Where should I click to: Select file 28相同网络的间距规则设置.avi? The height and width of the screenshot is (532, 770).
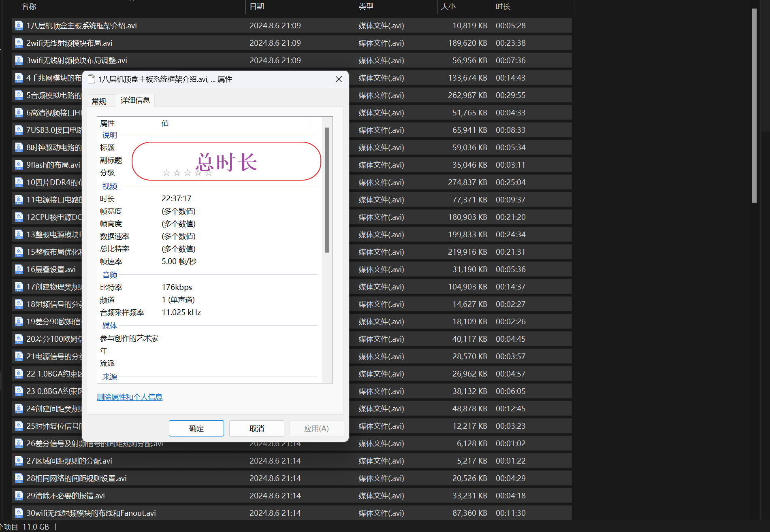(x=292, y=478)
